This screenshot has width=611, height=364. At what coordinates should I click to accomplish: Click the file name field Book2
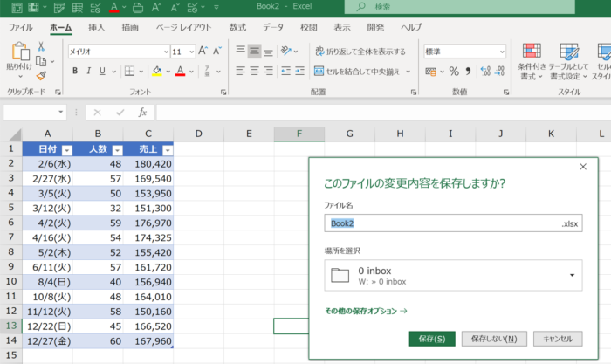(453, 223)
